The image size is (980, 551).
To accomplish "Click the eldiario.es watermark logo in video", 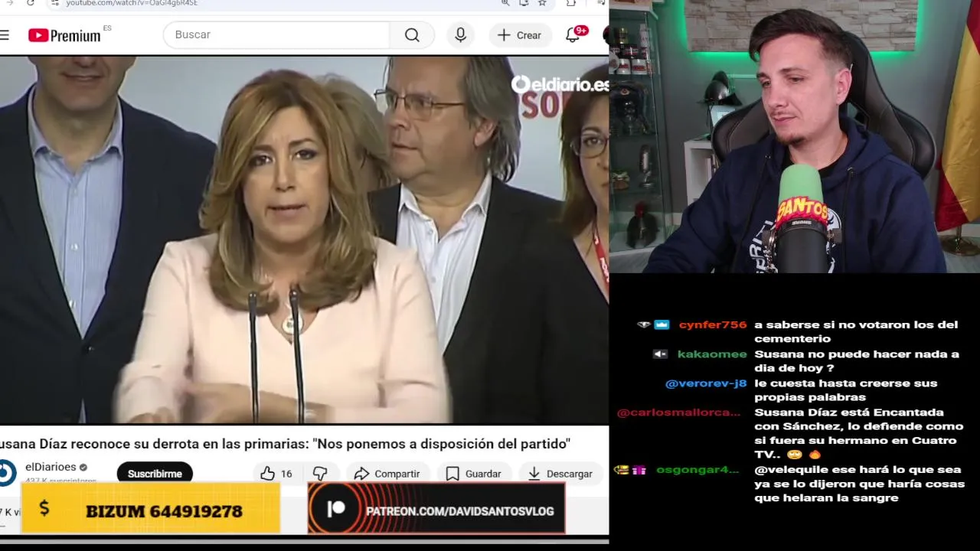I will click(x=559, y=84).
